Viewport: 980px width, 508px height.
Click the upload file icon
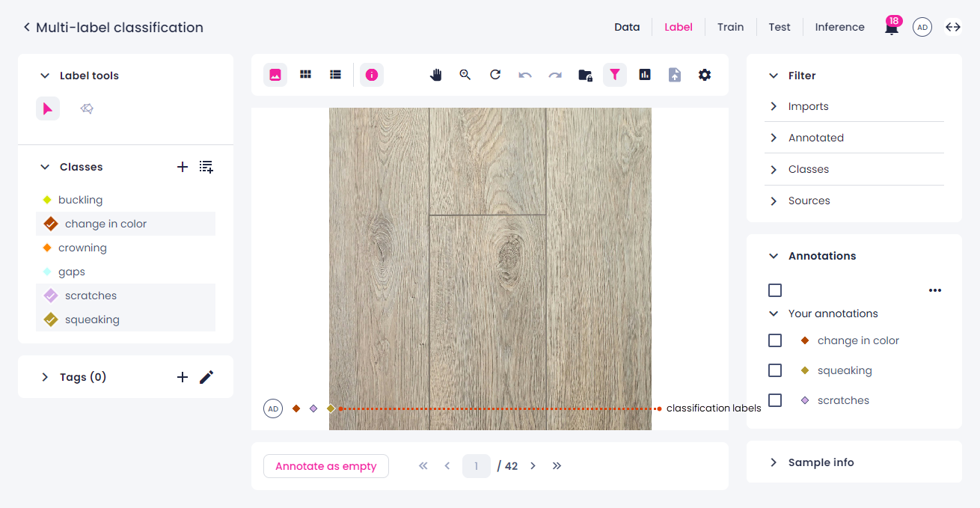[x=675, y=75]
